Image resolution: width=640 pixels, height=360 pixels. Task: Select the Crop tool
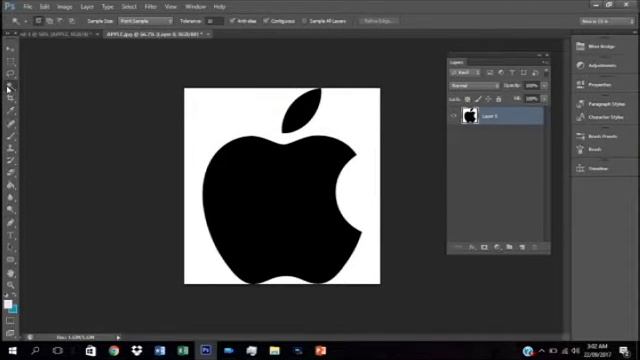[10, 98]
